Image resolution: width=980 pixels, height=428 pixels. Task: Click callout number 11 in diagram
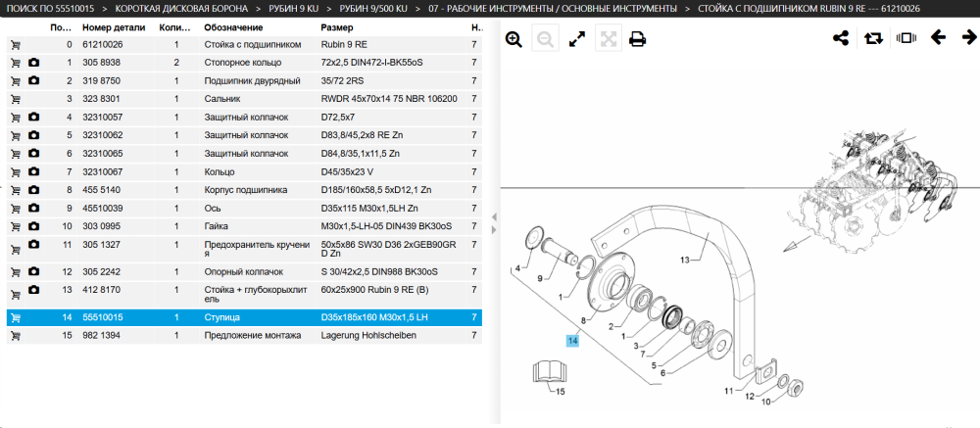(x=729, y=391)
